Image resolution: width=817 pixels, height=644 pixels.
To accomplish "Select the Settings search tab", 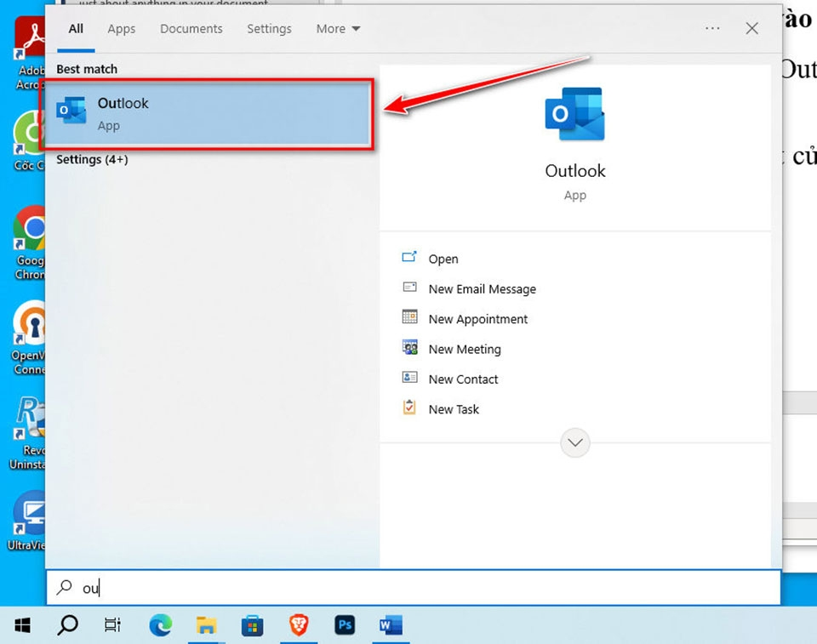I will point(269,29).
